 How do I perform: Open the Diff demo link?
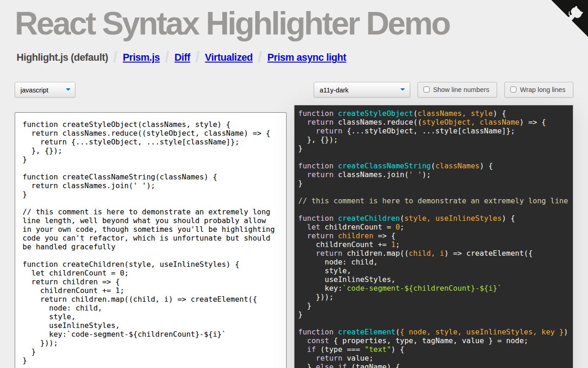(182, 57)
